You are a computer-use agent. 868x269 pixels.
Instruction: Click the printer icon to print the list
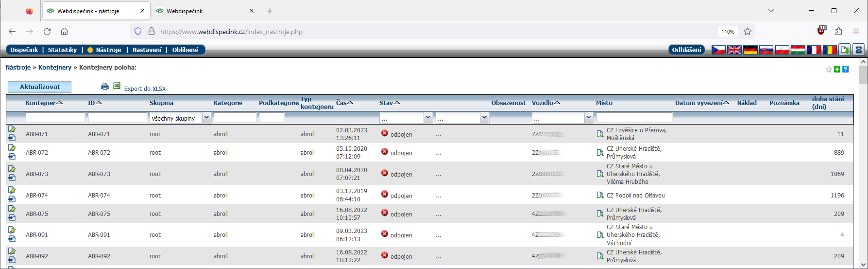point(104,87)
